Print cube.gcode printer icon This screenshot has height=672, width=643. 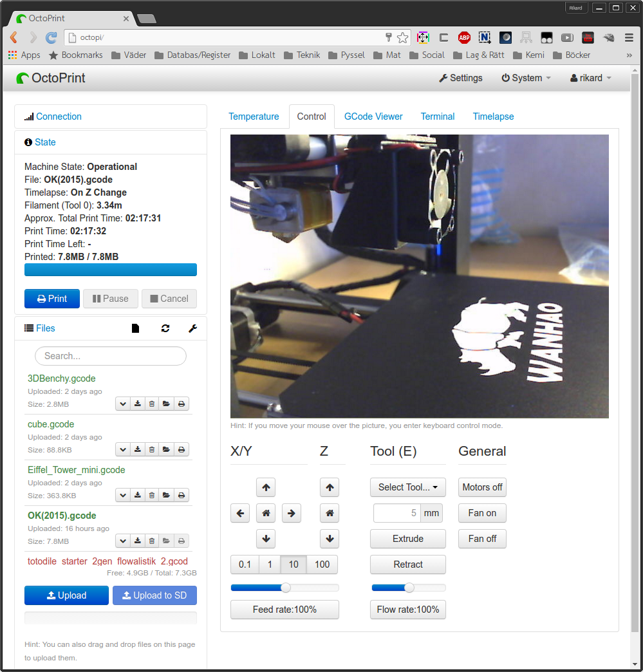[182, 449]
